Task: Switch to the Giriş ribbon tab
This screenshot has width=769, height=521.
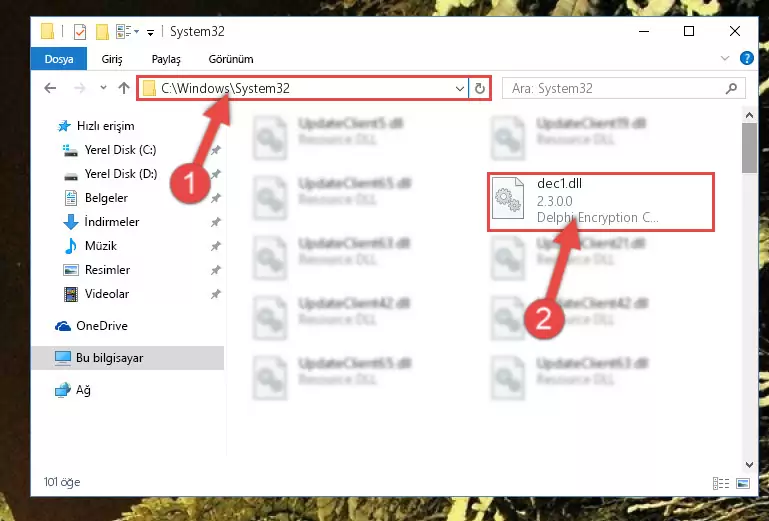Action: (x=112, y=59)
